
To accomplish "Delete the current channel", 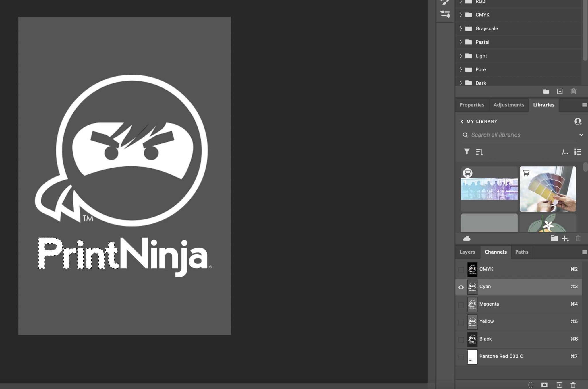I will coord(573,384).
